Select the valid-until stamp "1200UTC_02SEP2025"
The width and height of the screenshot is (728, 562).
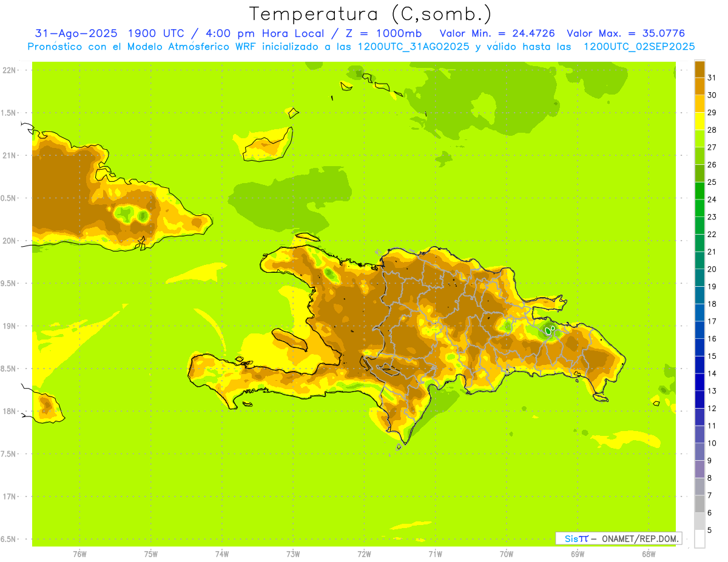click(x=639, y=47)
